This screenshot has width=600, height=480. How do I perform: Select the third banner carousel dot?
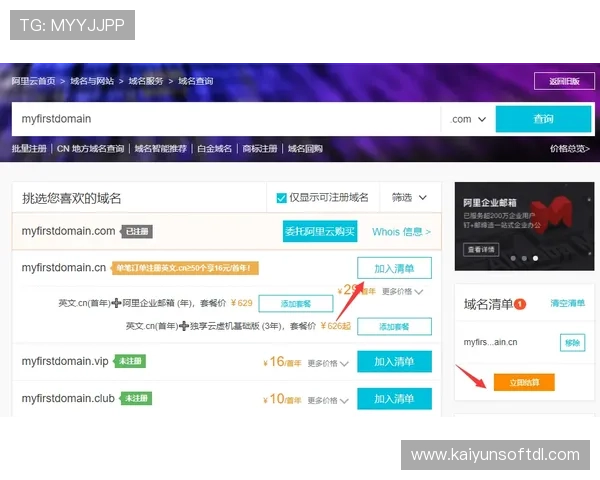[x=535, y=258]
